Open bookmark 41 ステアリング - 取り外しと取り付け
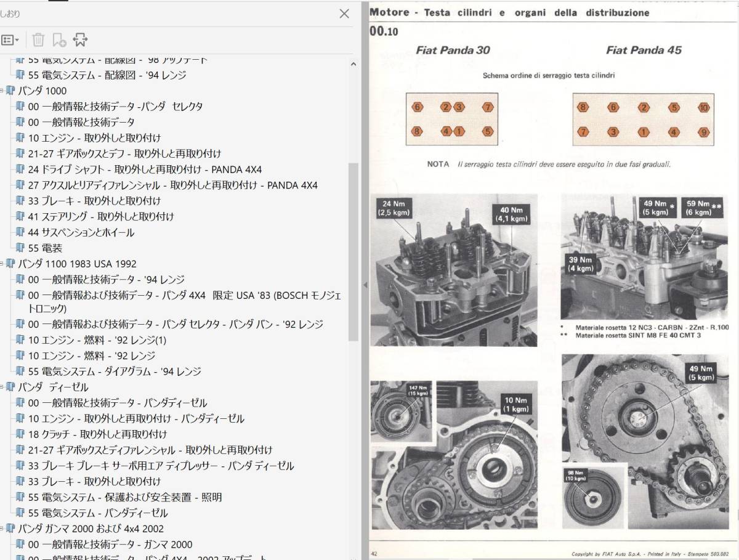The height and width of the screenshot is (560, 739). (101, 217)
